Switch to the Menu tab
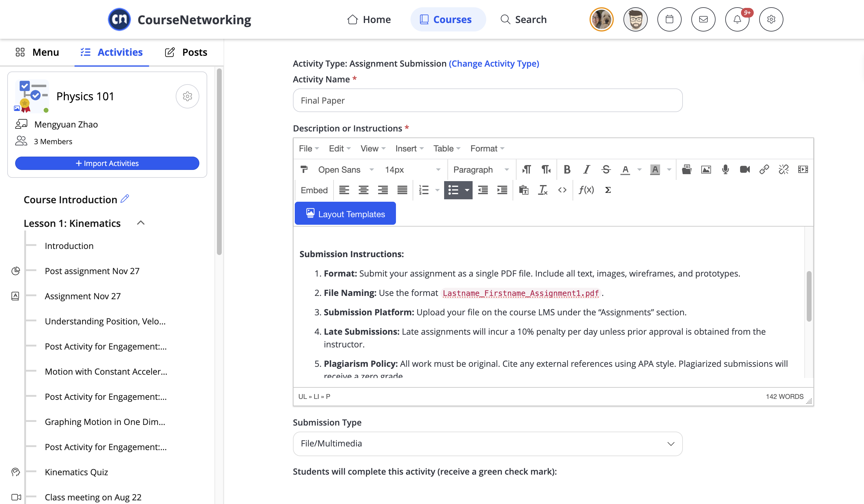The width and height of the screenshot is (864, 504). pyautogui.click(x=37, y=52)
